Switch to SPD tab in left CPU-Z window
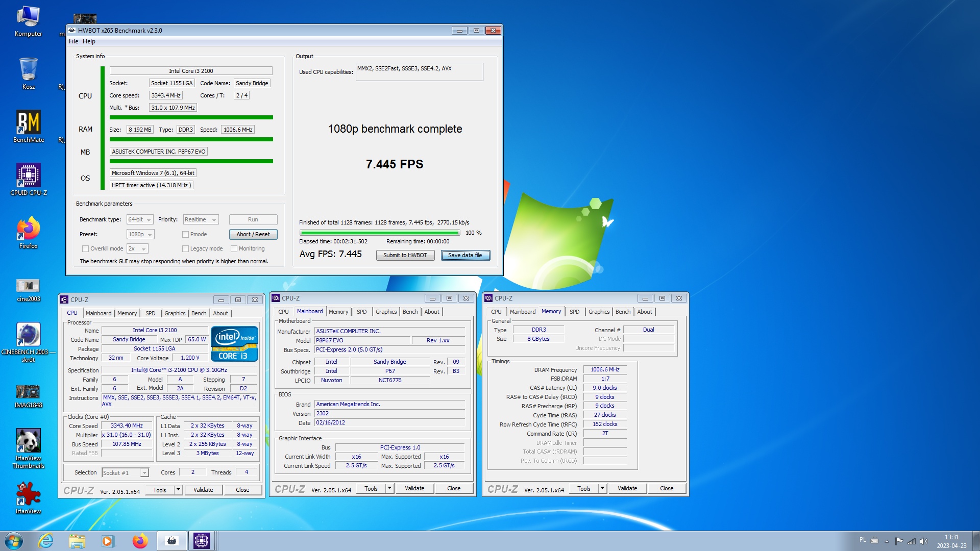980x551 pixels. pos(150,313)
